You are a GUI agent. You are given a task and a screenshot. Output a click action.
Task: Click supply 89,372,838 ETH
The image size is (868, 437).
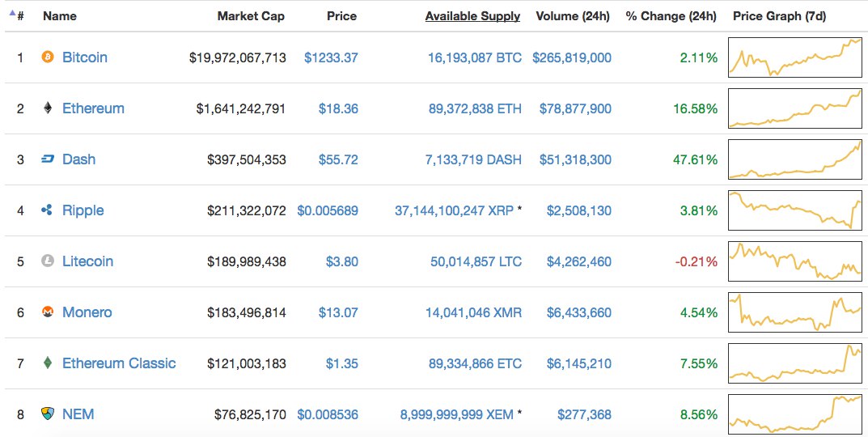[475, 108]
